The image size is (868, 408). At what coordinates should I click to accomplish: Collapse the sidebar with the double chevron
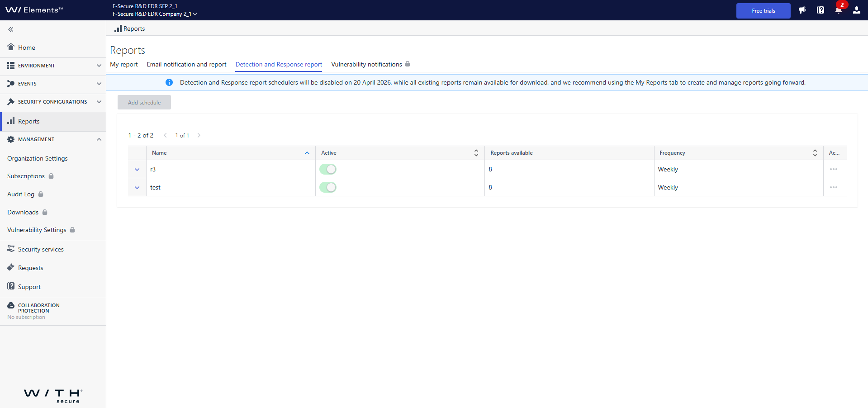pos(11,29)
